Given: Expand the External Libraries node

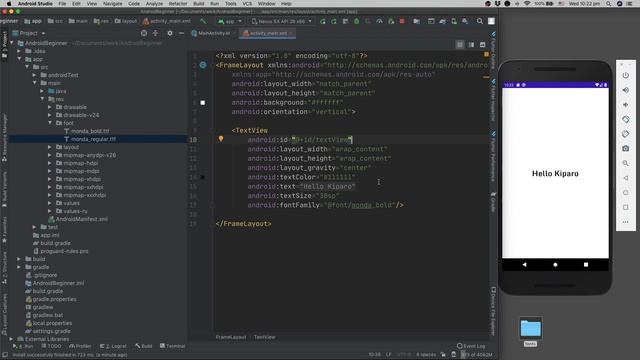Looking at the screenshot, I should pyautogui.click(x=11, y=339).
